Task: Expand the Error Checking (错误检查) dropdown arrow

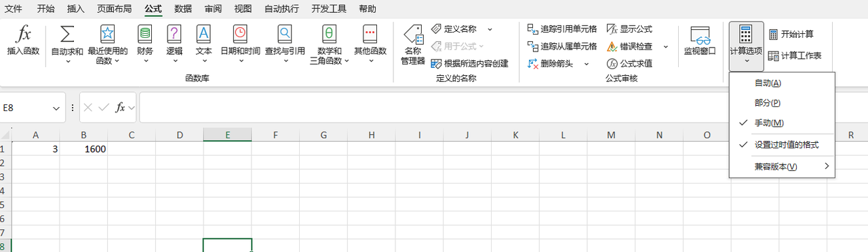Action: [x=665, y=46]
